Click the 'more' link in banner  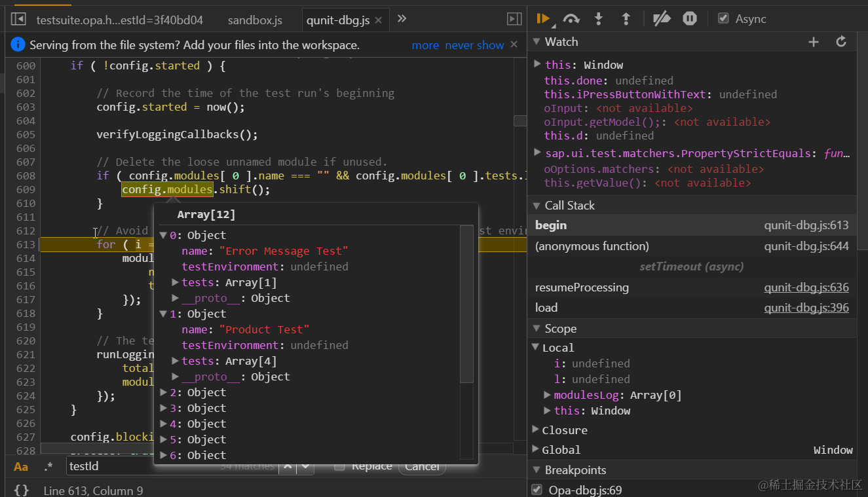pyautogui.click(x=425, y=45)
